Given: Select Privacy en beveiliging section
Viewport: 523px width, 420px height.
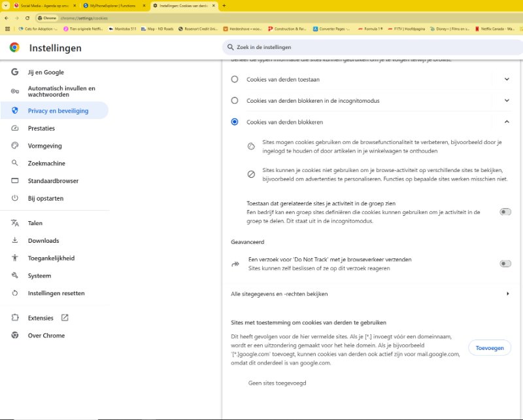Looking at the screenshot, I should tap(54, 111).
